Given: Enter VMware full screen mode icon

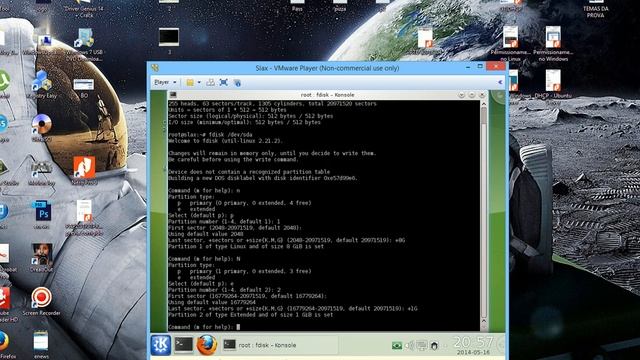Looking at the screenshot, I should (x=223, y=82).
